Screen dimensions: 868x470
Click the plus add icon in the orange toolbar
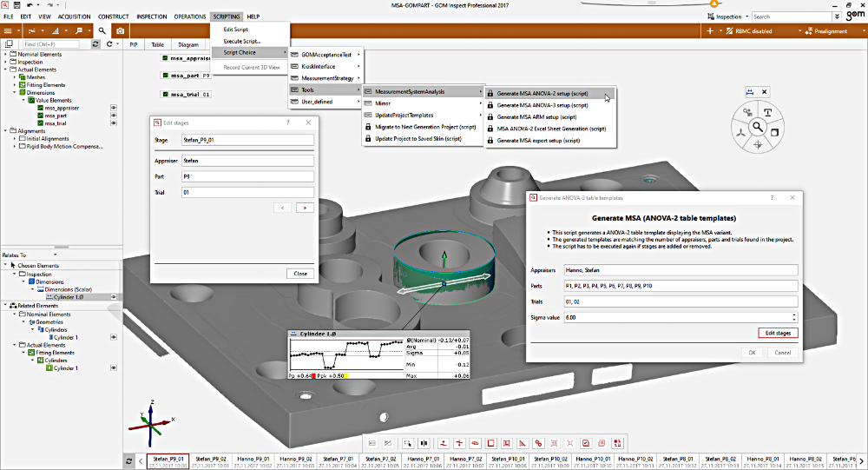(710, 31)
